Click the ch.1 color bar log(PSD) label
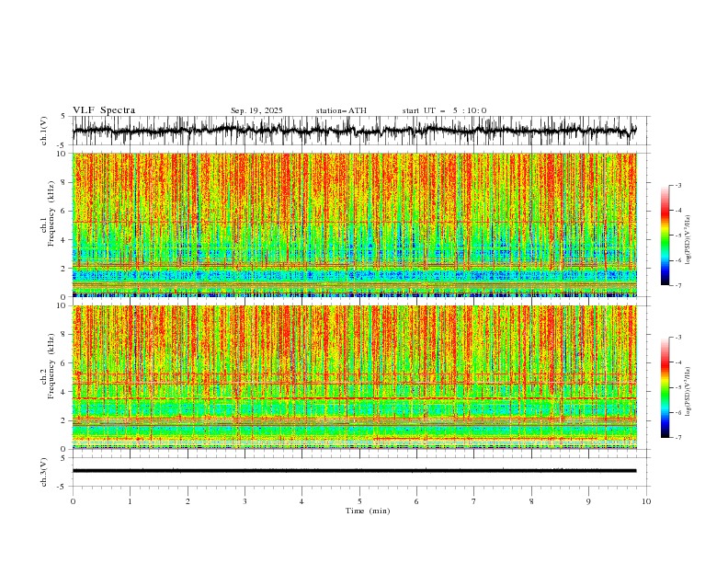Screen dimensions: 728x563 (x=688, y=240)
